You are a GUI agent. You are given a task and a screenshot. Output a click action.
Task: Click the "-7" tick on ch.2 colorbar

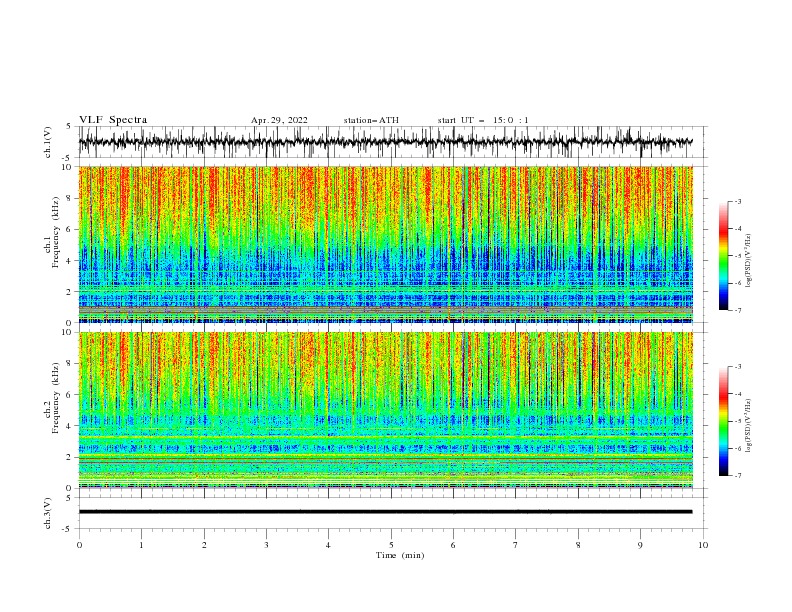tap(738, 475)
